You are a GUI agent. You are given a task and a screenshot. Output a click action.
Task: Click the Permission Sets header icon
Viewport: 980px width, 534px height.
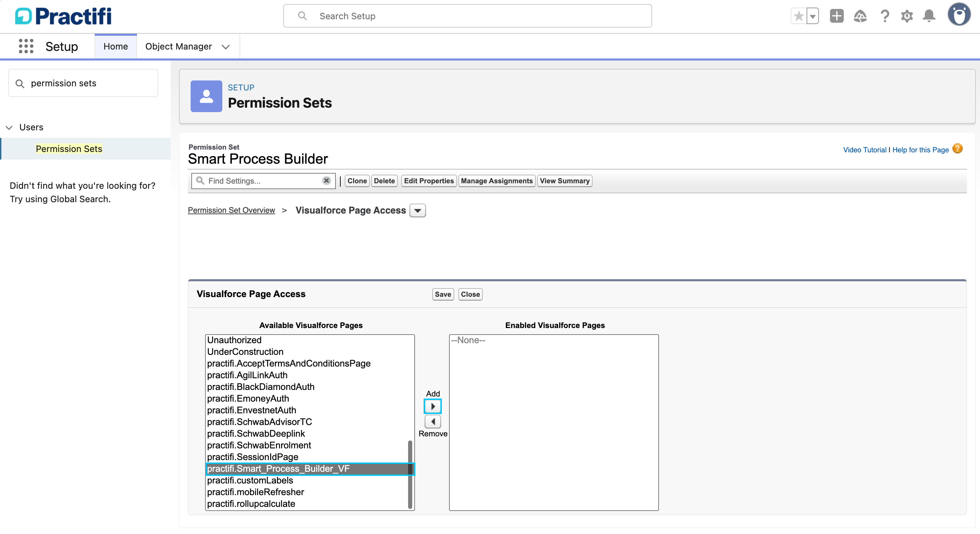(206, 96)
